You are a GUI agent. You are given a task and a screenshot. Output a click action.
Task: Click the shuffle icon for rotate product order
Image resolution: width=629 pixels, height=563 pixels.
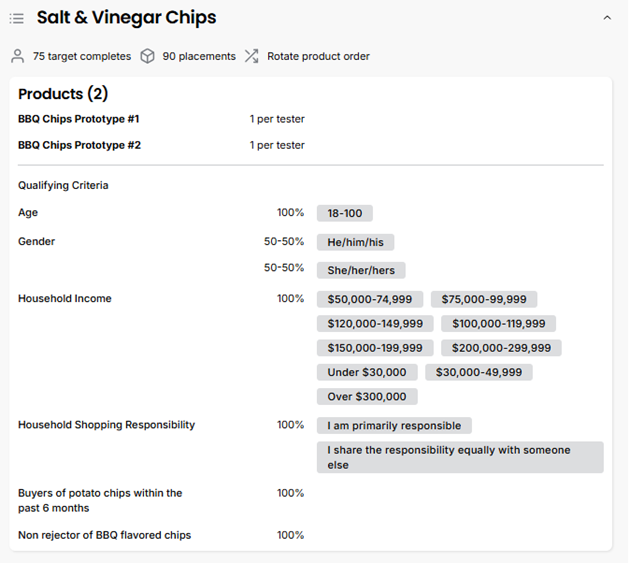point(251,56)
